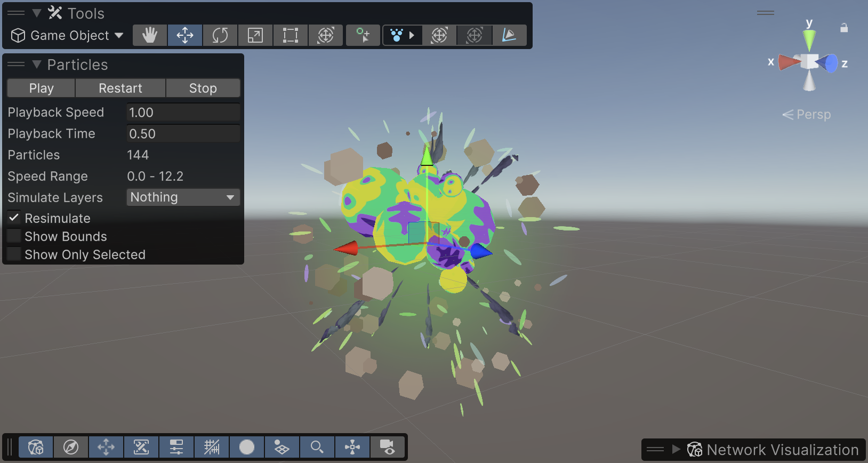Toggle the four-arrow move overlay in bottom toolbar

pos(106,447)
